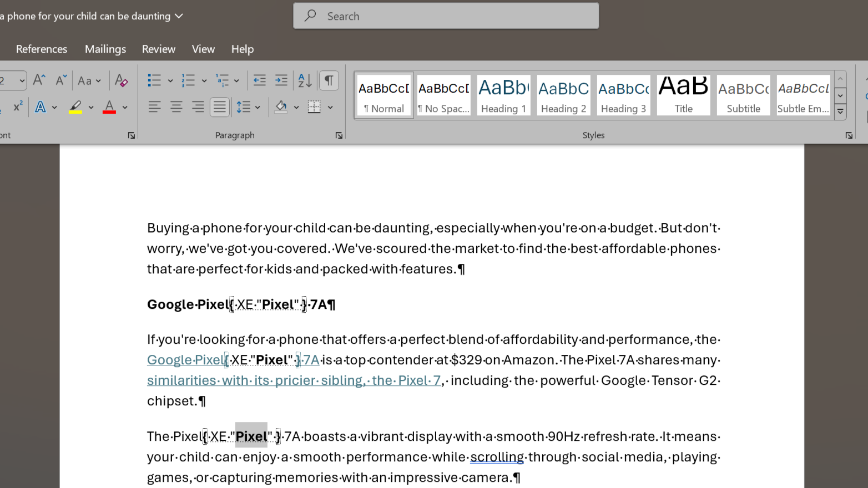Apply the Title style

pos(684,95)
